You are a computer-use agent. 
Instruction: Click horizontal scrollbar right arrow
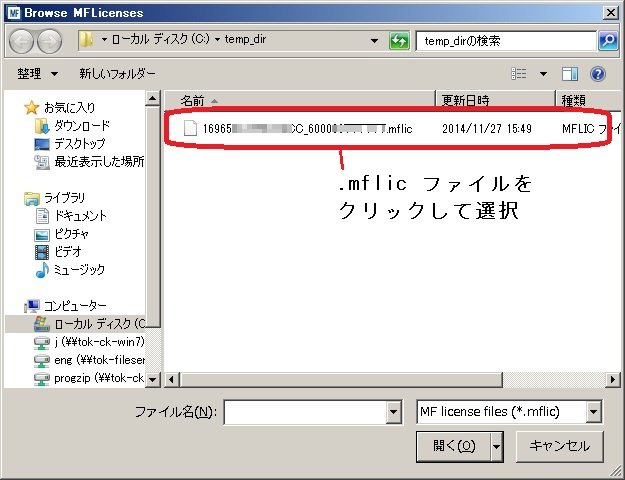(613, 379)
